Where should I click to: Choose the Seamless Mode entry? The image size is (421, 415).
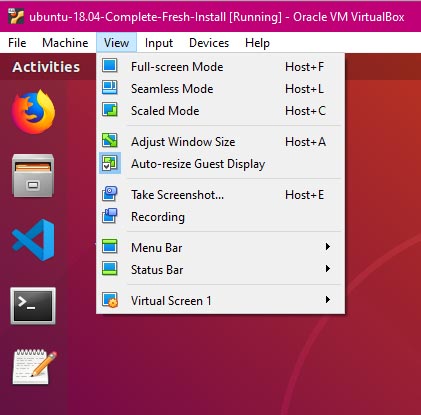click(x=220, y=89)
